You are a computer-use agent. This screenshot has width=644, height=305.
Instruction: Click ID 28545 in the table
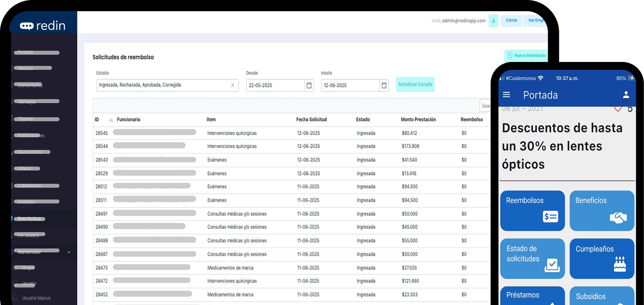click(x=101, y=133)
